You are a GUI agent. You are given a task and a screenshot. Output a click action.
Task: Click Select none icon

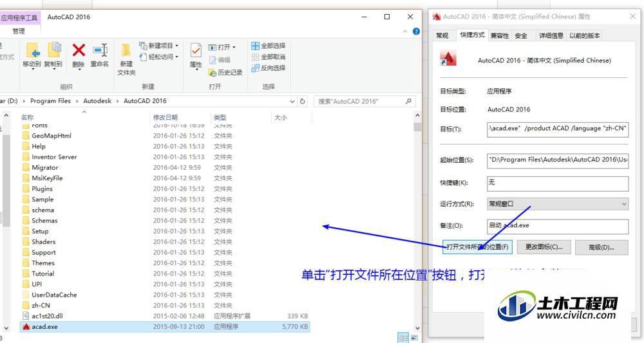pyautogui.click(x=255, y=57)
